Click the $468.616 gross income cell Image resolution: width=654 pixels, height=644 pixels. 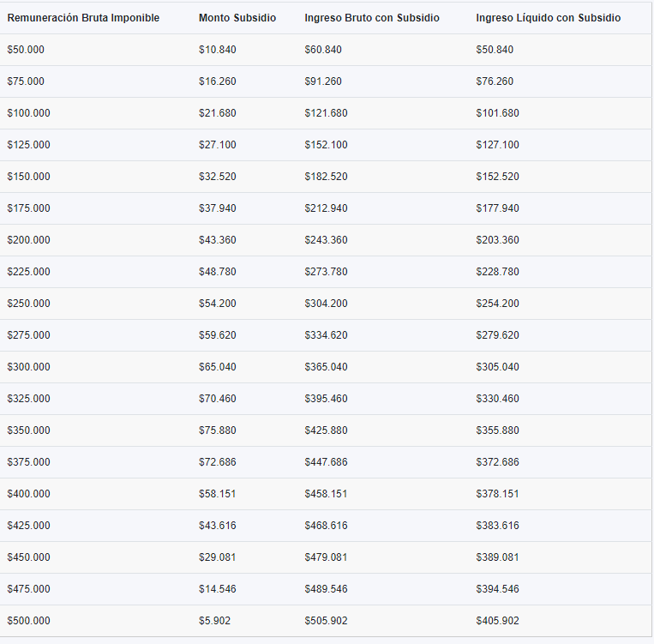coord(326,526)
